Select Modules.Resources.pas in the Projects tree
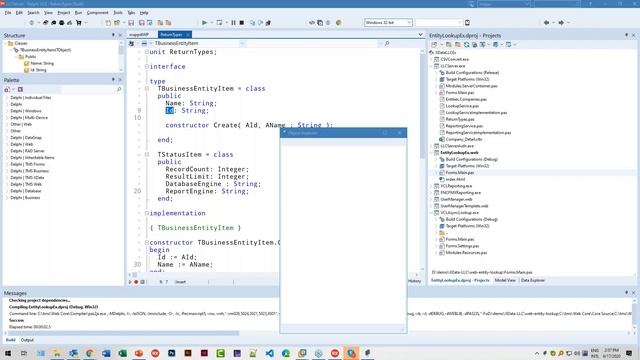Screen dimensions: 640x360 click(466, 253)
